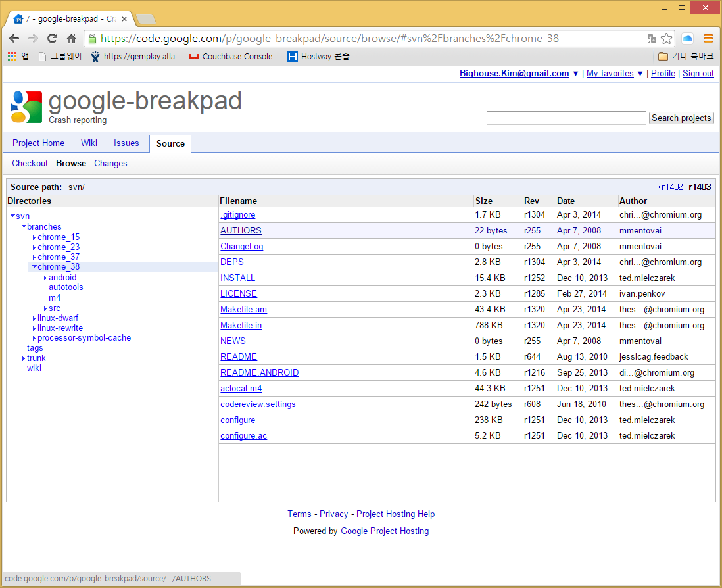
Task: Open the Google Project Hosting link
Action: click(385, 531)
